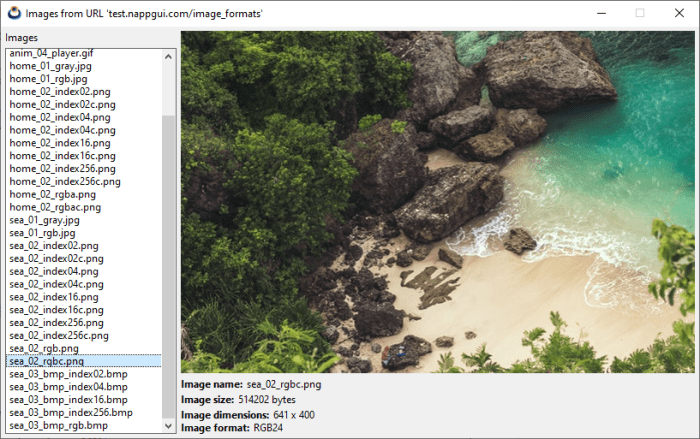The image size is (700, 439).
Task: Select sea_03_bmp_index256.bmp item
Action: (x=71, y=412)
